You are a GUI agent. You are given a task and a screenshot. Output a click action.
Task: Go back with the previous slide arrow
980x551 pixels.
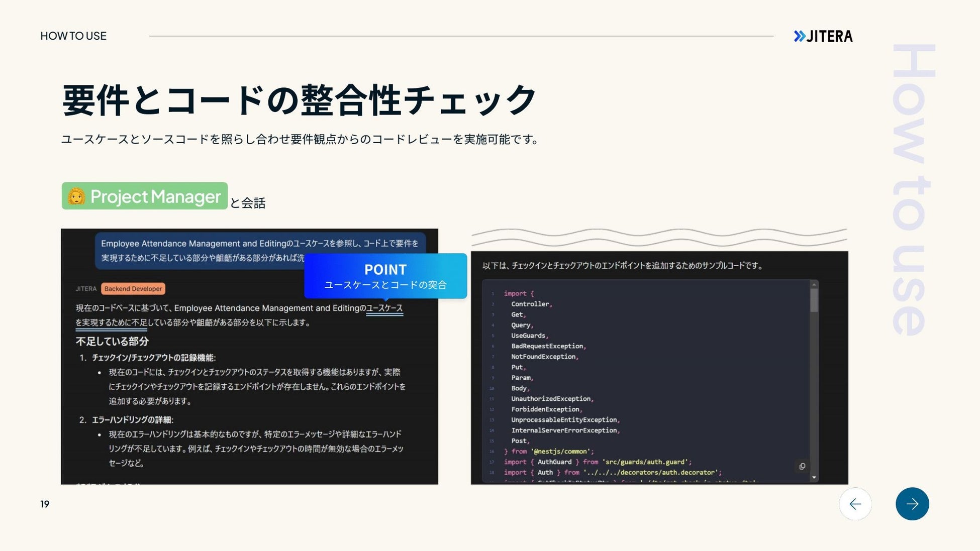[855, 504]
